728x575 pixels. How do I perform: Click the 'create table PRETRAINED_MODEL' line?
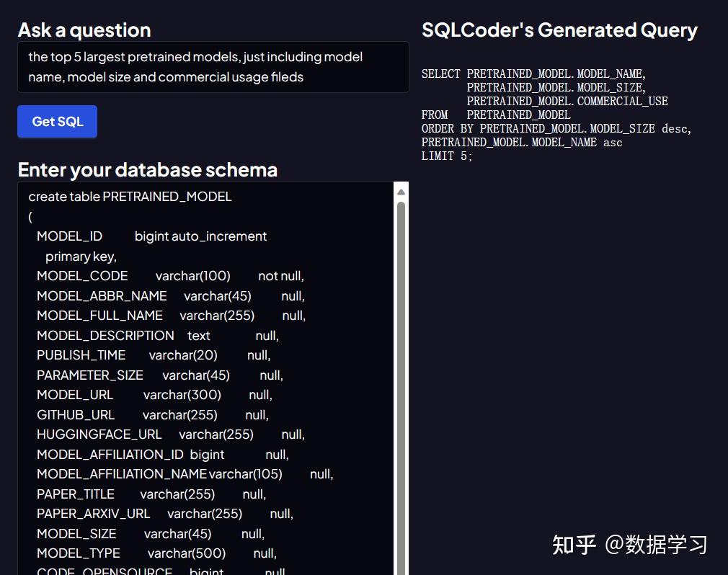pyautogui.click(x=129, y=196)
